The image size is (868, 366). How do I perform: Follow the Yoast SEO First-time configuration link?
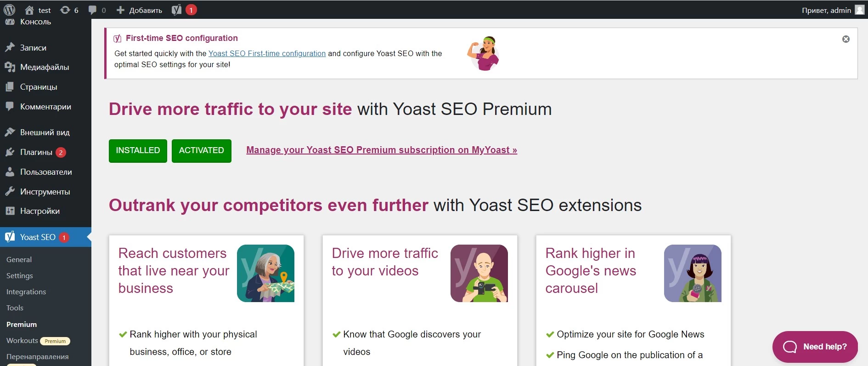[x=267, y=53]
